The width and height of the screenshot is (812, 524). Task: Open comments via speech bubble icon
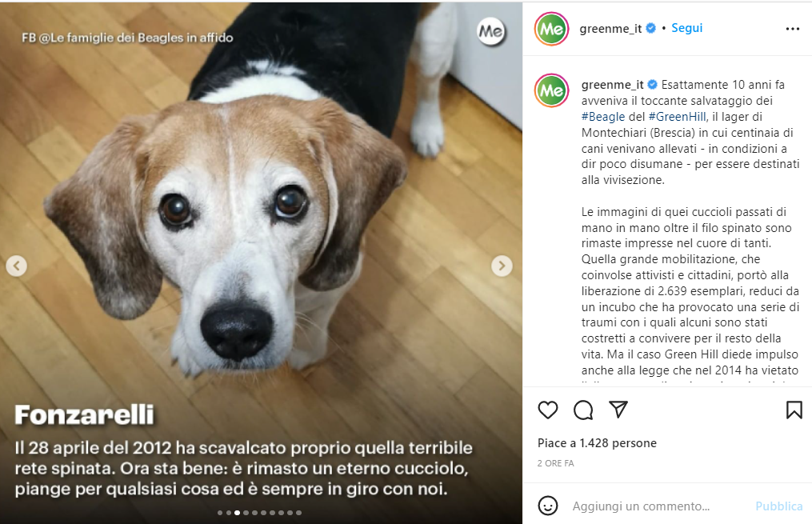[x=583, y=410]
